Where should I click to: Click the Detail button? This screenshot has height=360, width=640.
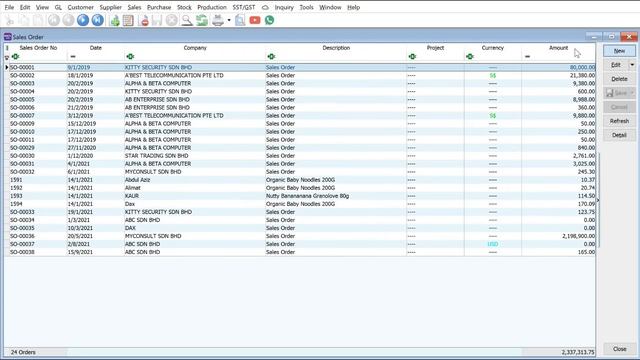coord(619,135)
